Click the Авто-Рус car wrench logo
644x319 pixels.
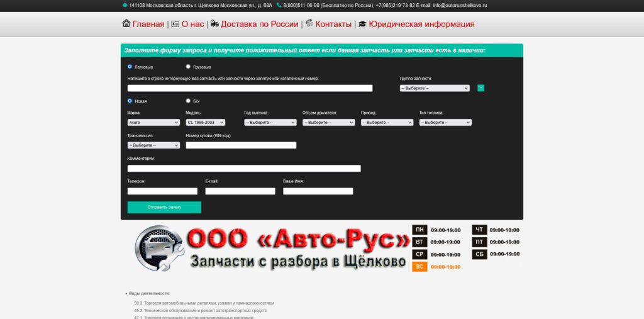click(x=159, y=248)
